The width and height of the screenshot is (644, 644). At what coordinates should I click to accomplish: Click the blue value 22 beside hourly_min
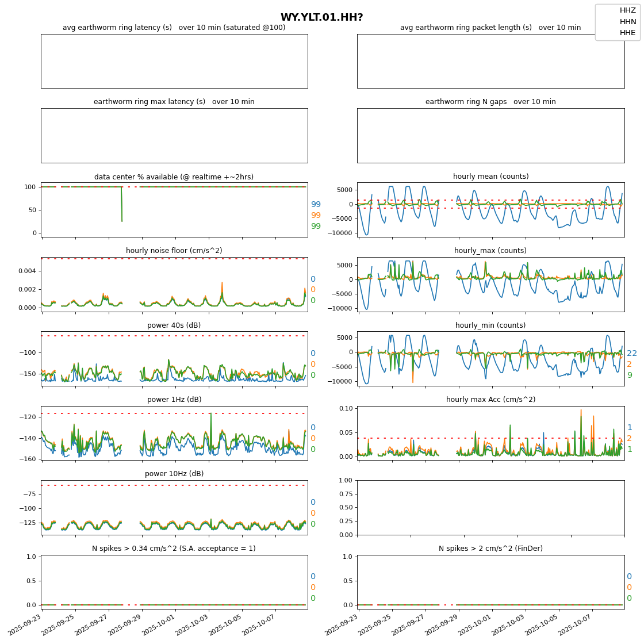pos(631,354)
